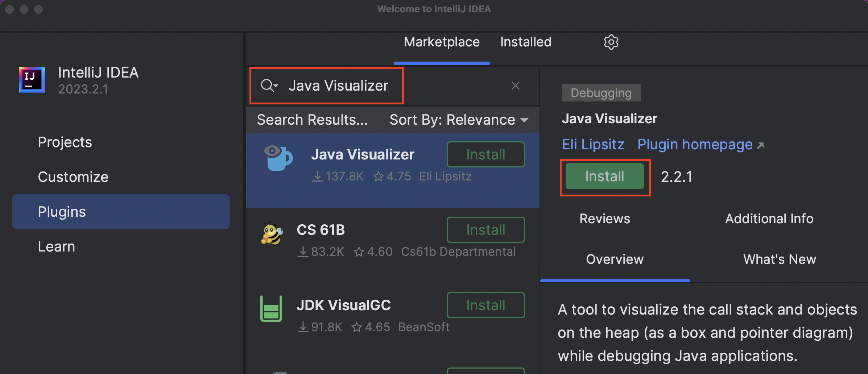Clear the search using the X icon

coord(515,86)
